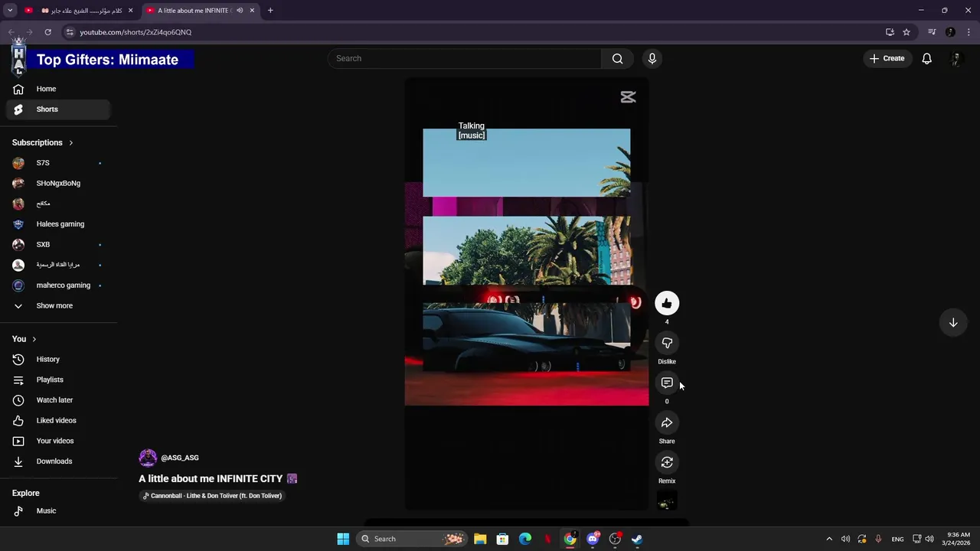
Task: Open Steam from taskbar
Action: [x=637, y=539]
